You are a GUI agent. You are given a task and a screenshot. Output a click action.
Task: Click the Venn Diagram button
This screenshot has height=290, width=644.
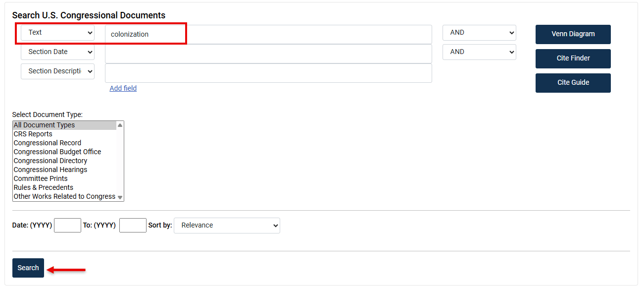click(x=573, y=34)
